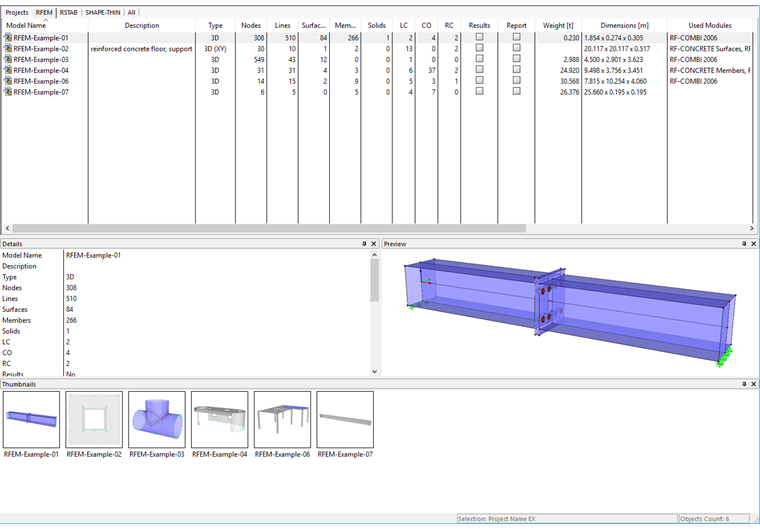
Task: Toggle Results checkbox for RFEM-Example-04
Action: coord(479,69)
